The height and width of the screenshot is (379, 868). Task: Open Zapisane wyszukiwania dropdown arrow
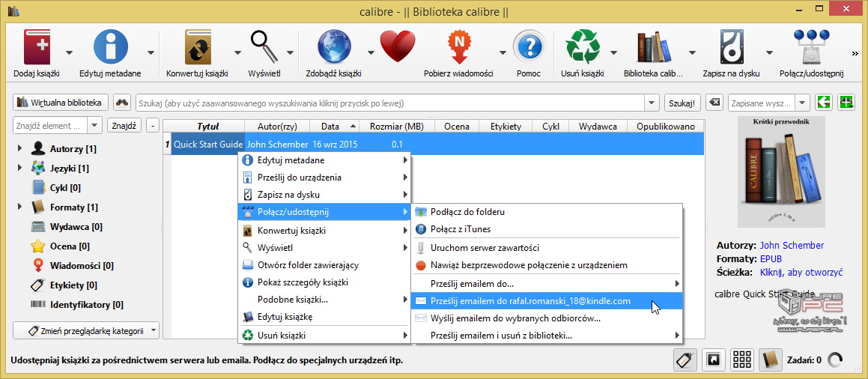point(803,103)
